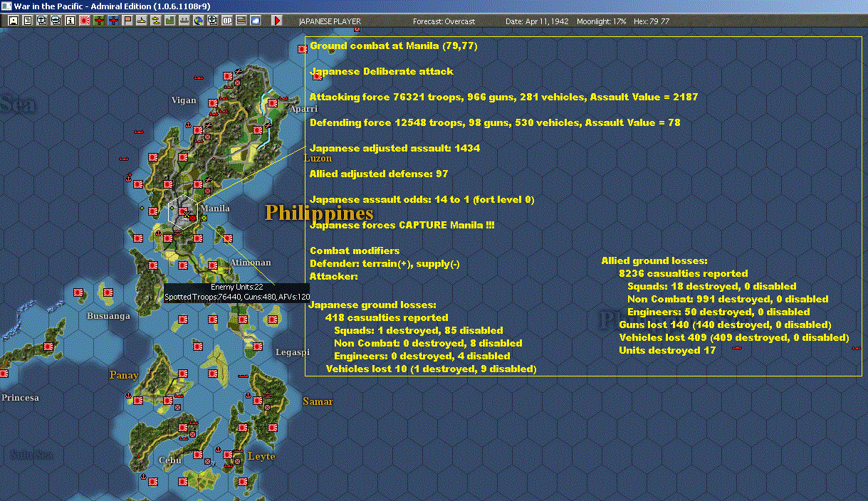Click the Atimonan city label

251,263
